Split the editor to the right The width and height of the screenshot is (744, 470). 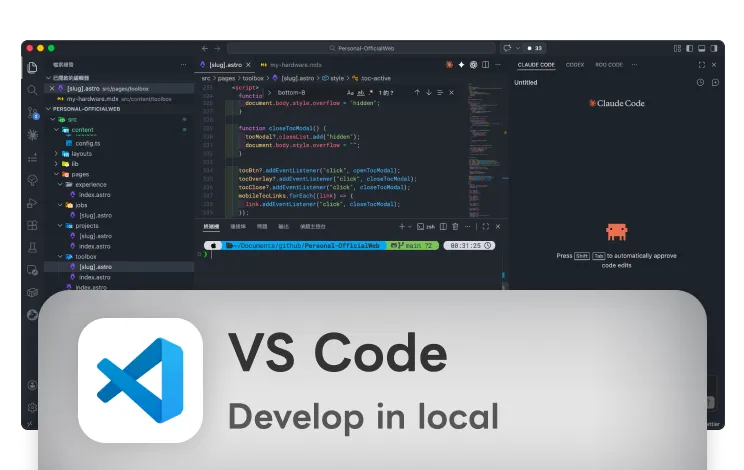[x=485, y=65]
